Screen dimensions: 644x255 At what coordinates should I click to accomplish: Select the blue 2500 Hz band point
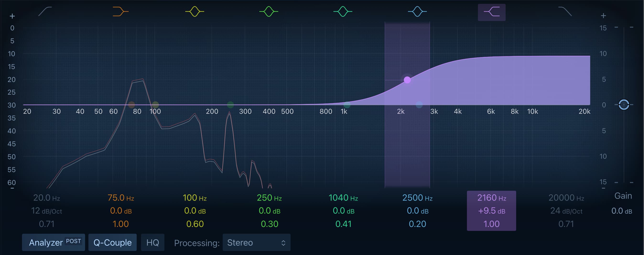click(x=419, y=104)
